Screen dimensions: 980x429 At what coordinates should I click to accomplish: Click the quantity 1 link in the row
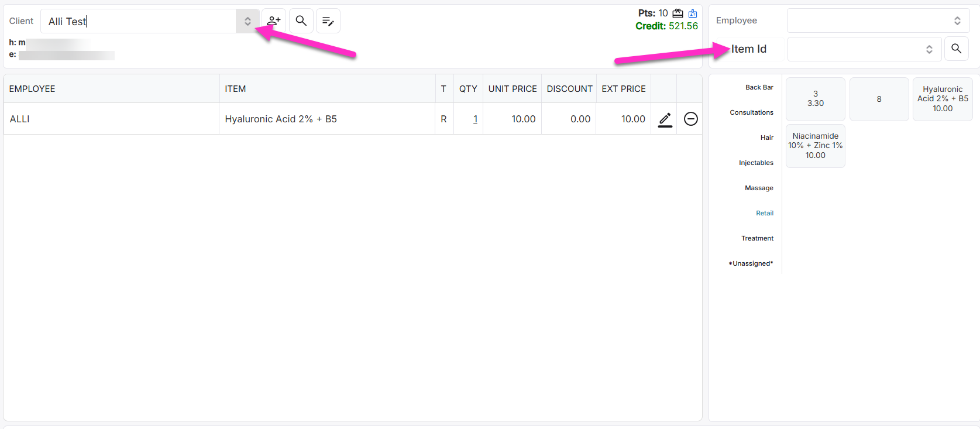point(475,119)
